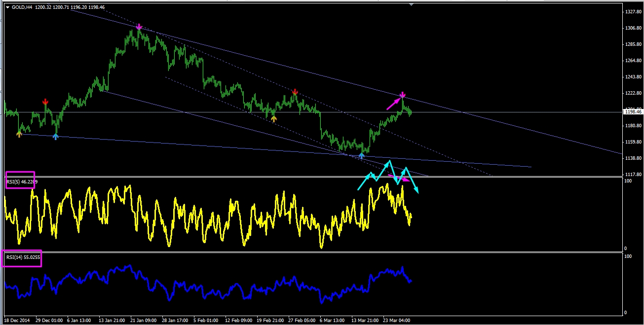The image size is (644, 325).
Task: Click the 13 Mar 21:00 time label
Action: click(x=364, y=320)
